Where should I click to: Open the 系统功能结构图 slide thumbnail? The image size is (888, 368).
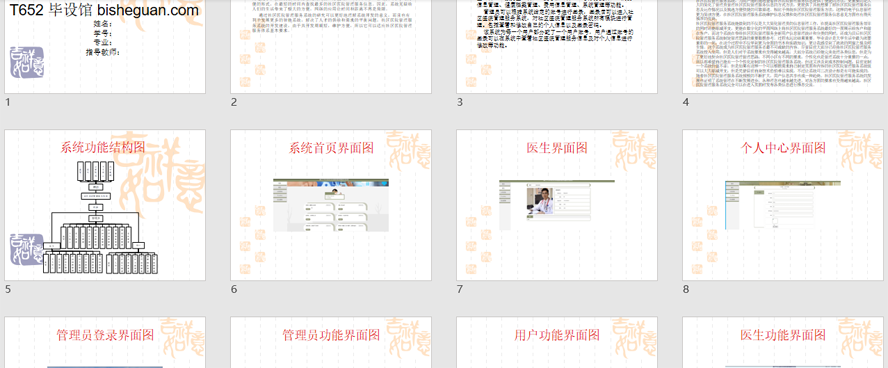[105, 205]
